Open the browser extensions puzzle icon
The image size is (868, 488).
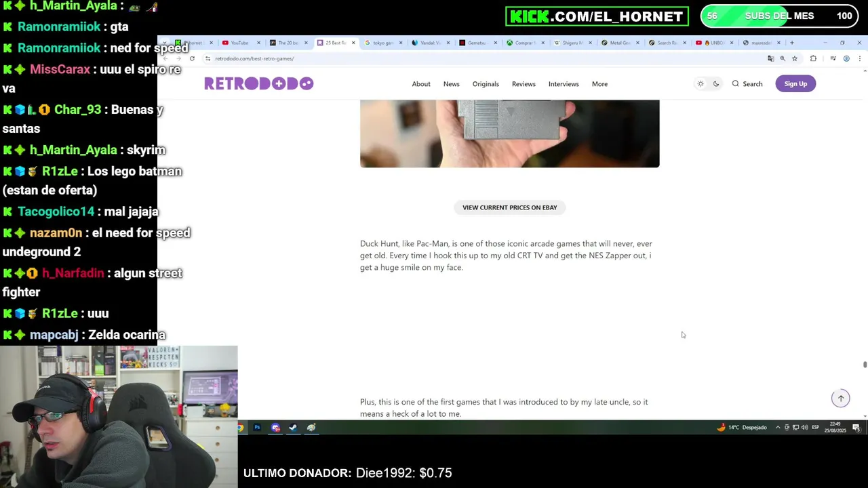[813, 59]
